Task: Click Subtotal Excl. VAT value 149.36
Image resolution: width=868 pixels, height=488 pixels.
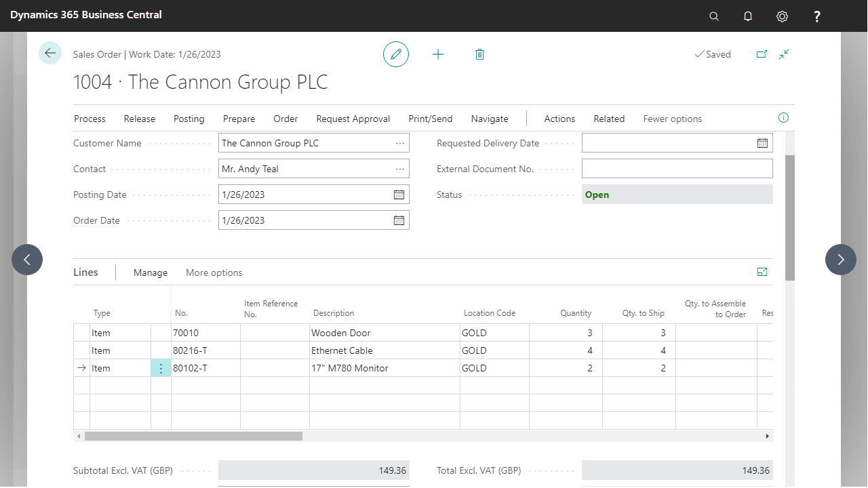Action: point(314,470)
